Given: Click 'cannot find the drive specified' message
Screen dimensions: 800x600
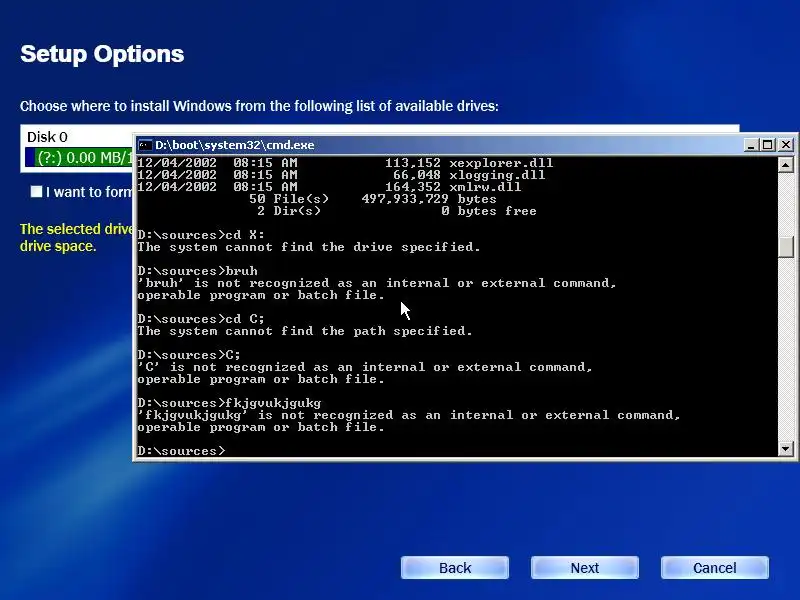Looking at the screenshot, I should (x=309, y=247).
